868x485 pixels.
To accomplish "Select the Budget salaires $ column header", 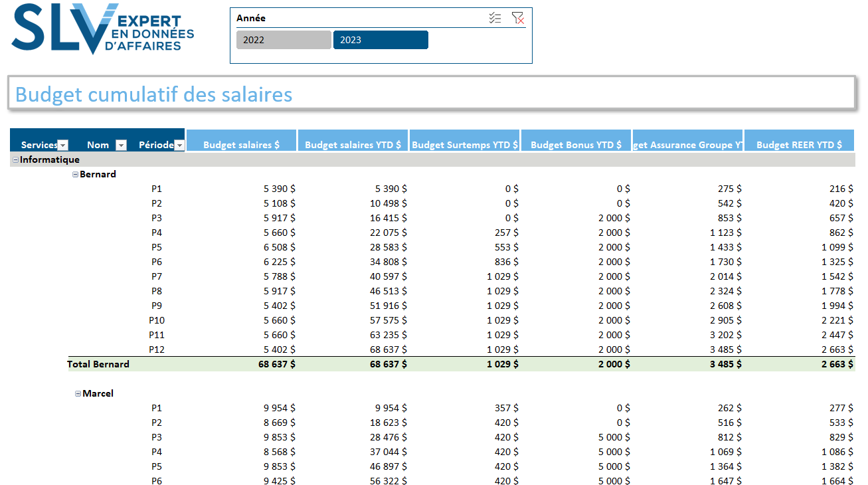I will click(x=241, y=145).
